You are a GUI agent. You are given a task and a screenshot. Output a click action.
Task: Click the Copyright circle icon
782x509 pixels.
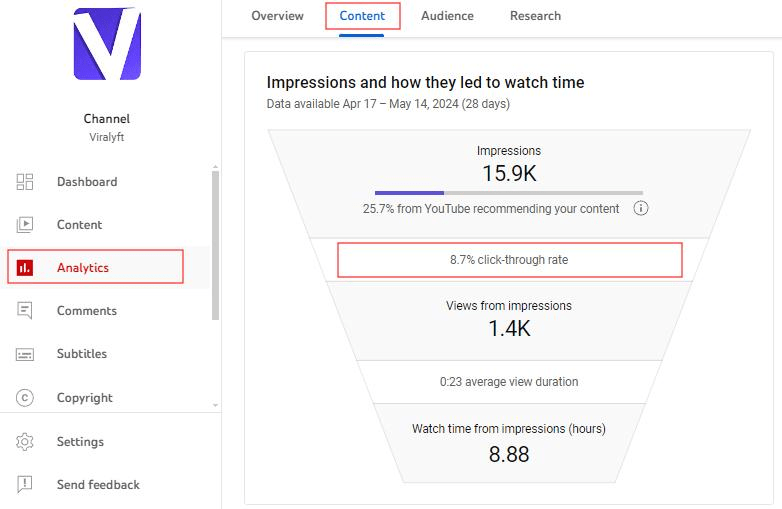[x=25, y=398]
